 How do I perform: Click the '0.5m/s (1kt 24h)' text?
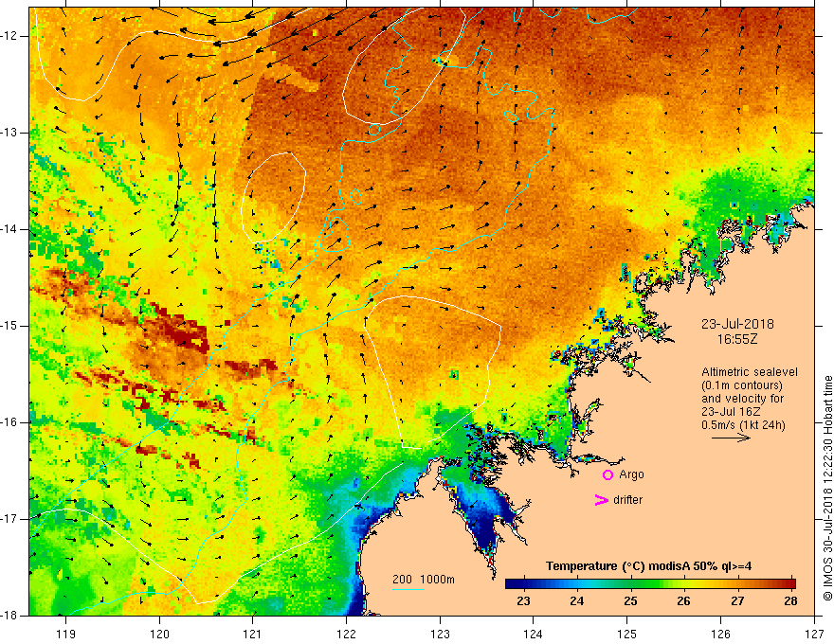pyautogui.click(x=743, y=425)
